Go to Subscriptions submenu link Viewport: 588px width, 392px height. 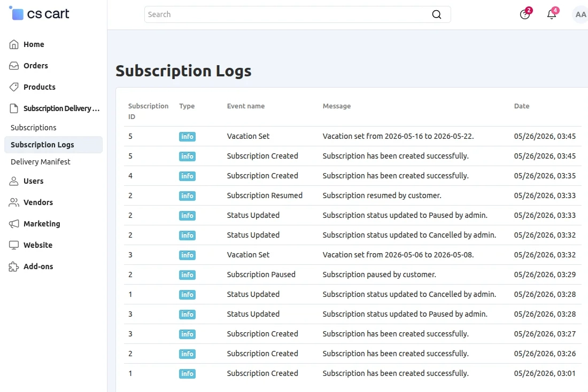pyautogui.click(x=33, y=128)
